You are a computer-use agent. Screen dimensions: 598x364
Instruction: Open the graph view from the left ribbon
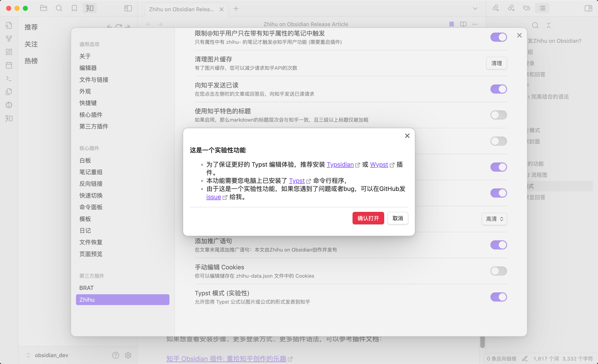(x=9, y=38)
